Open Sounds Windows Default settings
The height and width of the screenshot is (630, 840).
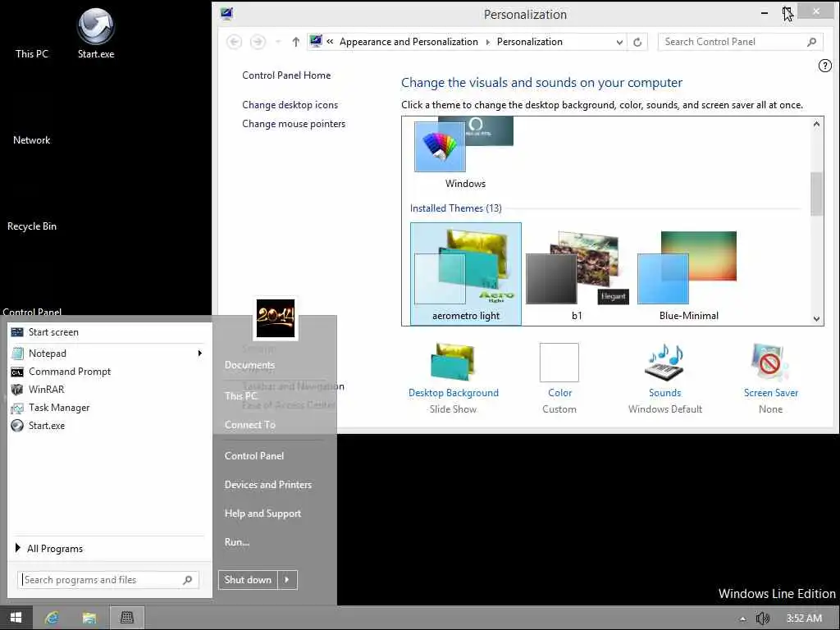pos(664,378)
